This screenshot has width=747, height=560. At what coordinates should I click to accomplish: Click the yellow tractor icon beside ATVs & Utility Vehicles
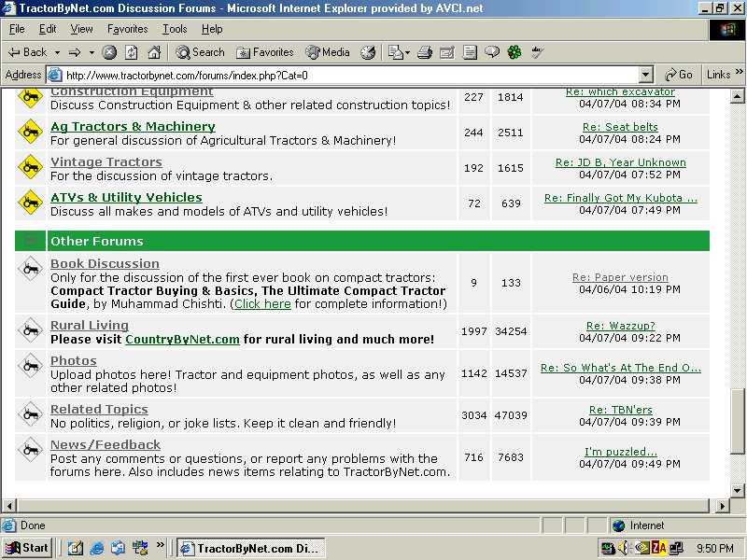[31, 203]
